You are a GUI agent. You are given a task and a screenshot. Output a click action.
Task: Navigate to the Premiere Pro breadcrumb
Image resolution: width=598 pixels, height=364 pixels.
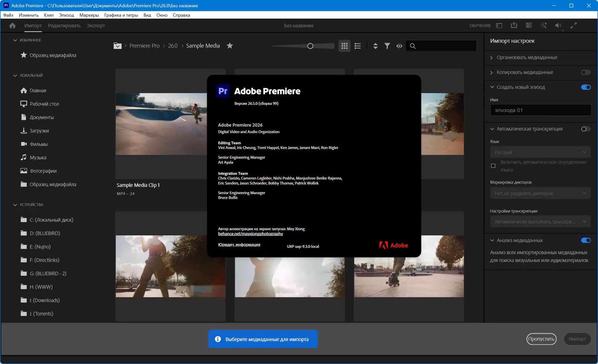click(x=144, y=46)
